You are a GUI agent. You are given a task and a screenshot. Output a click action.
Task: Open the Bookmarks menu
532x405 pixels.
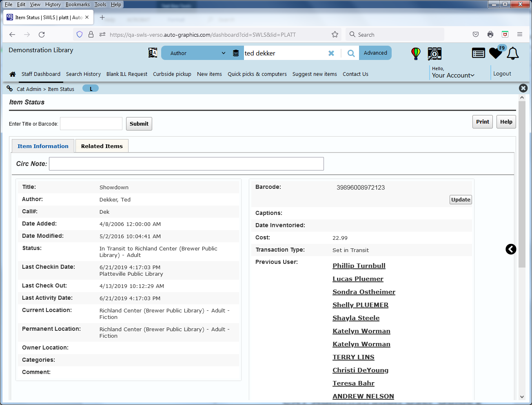(78, 4)
